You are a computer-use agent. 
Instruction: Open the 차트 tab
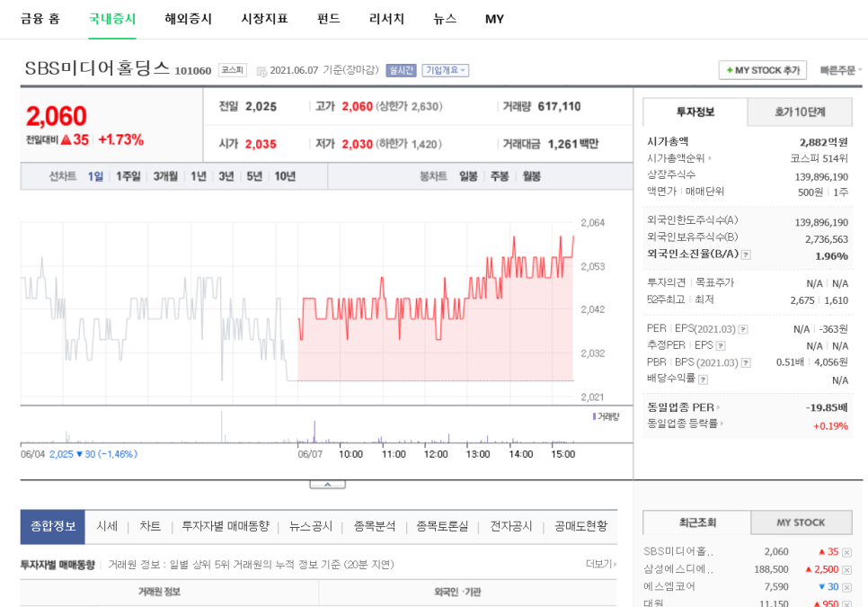click(x=150, y=526)
